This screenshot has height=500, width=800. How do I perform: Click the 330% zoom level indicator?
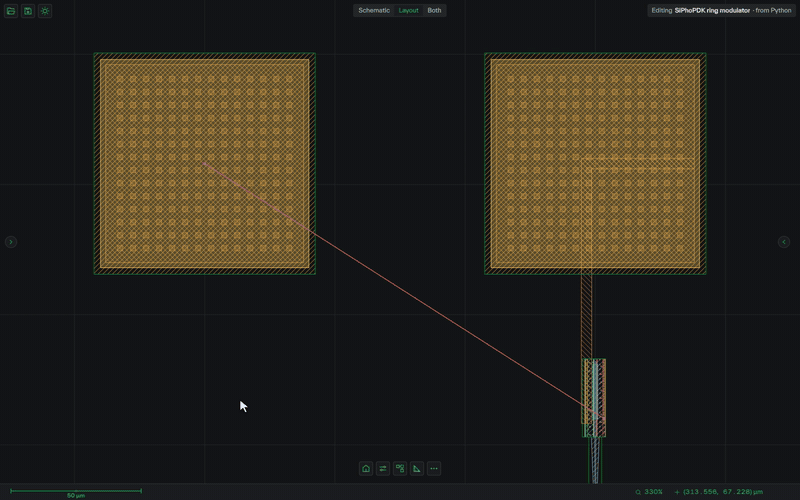(x=649, y=492)
